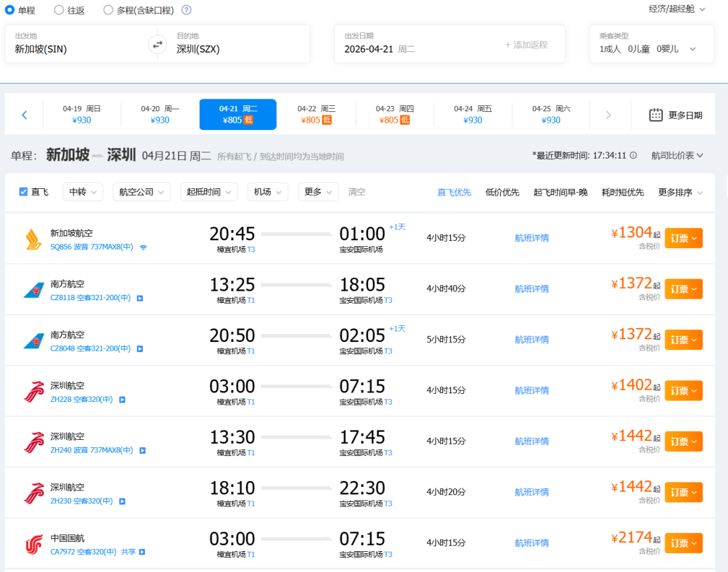Go to previous dates with left arrow
Image resolution: width=728 pixels, height=572 pixels.
(24, 115)
